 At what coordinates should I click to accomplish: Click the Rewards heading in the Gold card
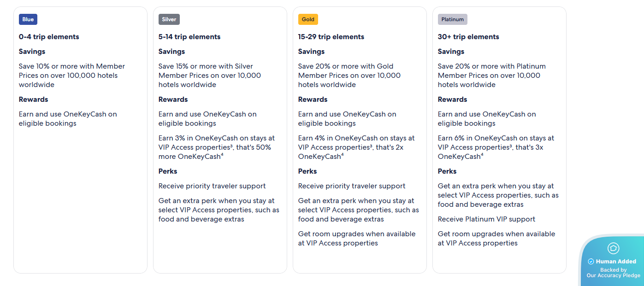click(x=312, y=99)
